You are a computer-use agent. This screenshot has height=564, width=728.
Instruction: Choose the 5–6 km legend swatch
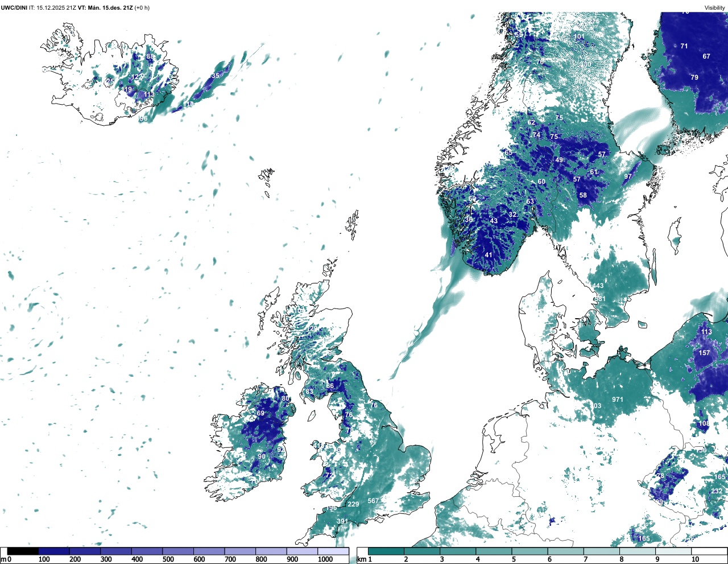tap(530, 551)
